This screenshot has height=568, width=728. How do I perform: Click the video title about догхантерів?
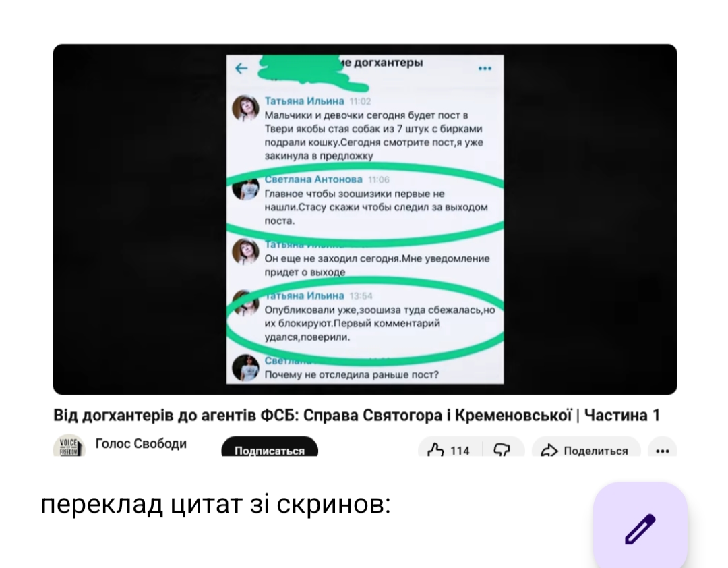357,415
